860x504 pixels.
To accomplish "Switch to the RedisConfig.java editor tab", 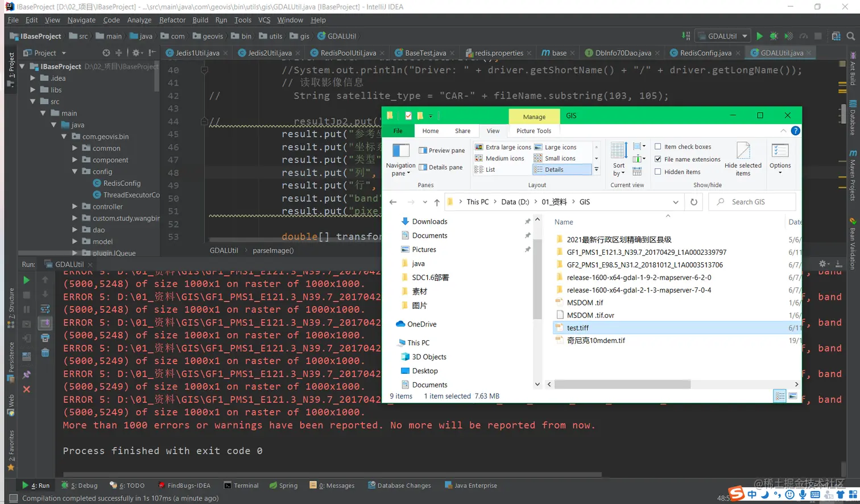I will pos(705,53).
